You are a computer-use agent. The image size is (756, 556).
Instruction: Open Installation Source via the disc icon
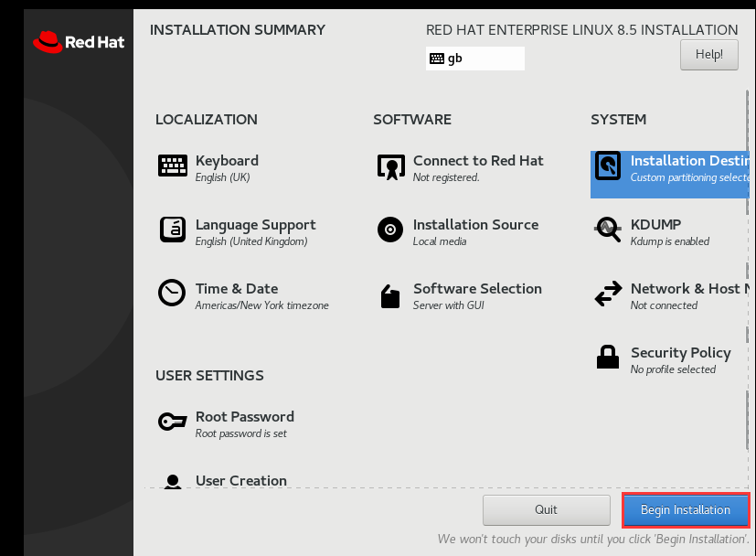point(391,230)
